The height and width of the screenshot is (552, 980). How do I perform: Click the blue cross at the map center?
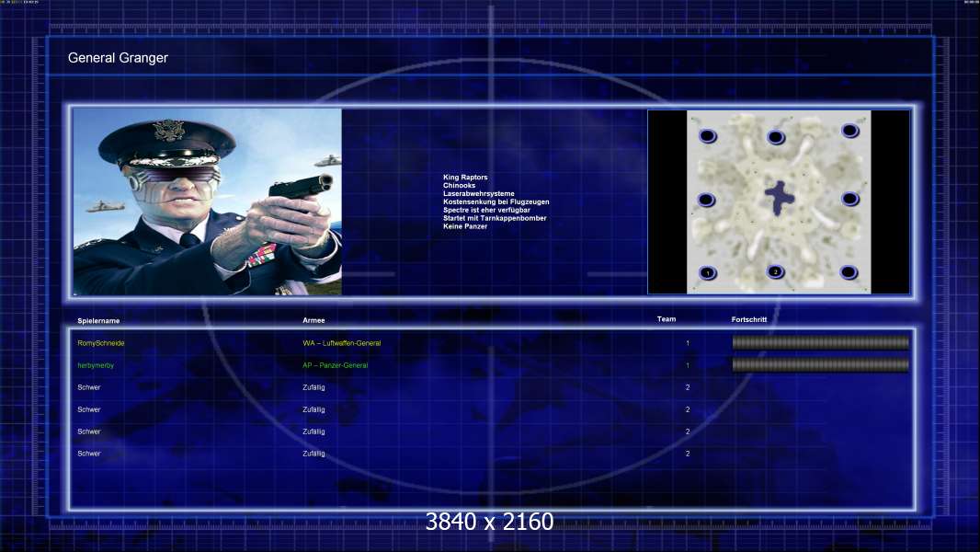tap(780, 198)
